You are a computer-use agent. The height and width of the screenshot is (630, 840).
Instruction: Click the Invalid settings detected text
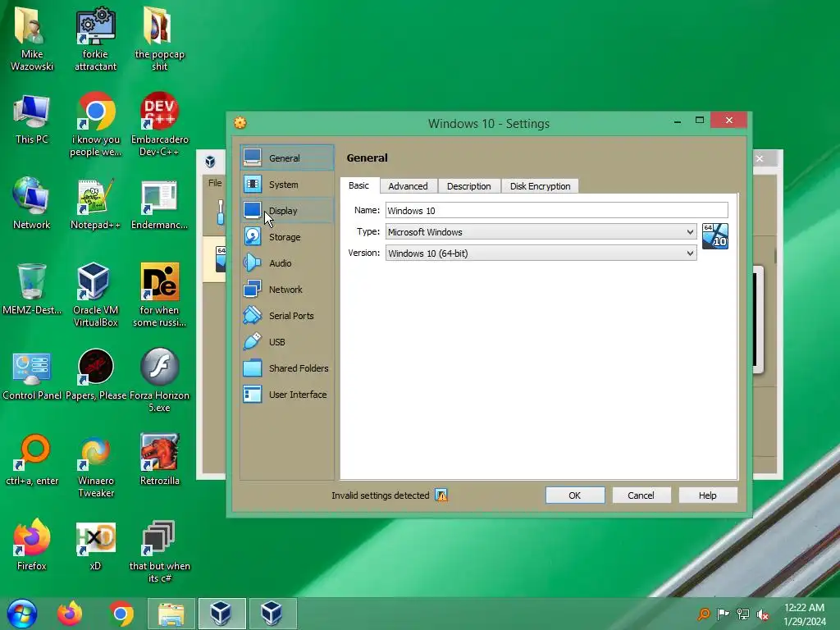click(x=381, y=495)
